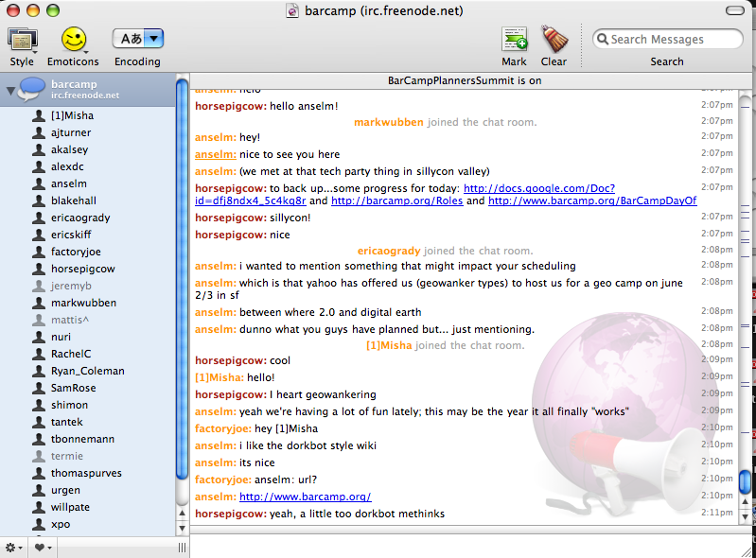This screenshot has height=558, width=756.
Task: Click the search magnifier icon
Action: pyautogui.click(x=602, y=39)
